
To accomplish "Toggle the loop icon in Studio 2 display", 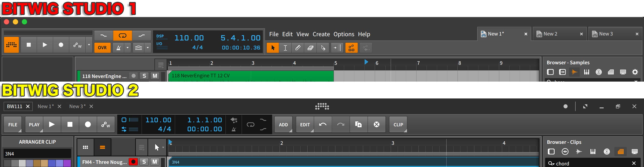I will (x=251, y=125).
